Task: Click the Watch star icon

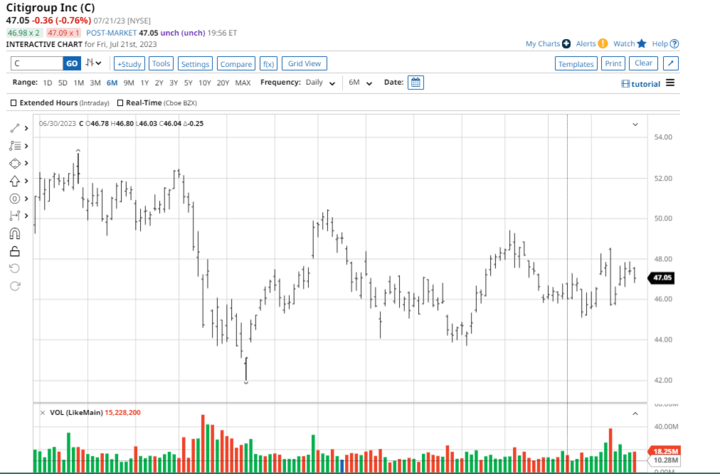Action: (x=641, y=44)
